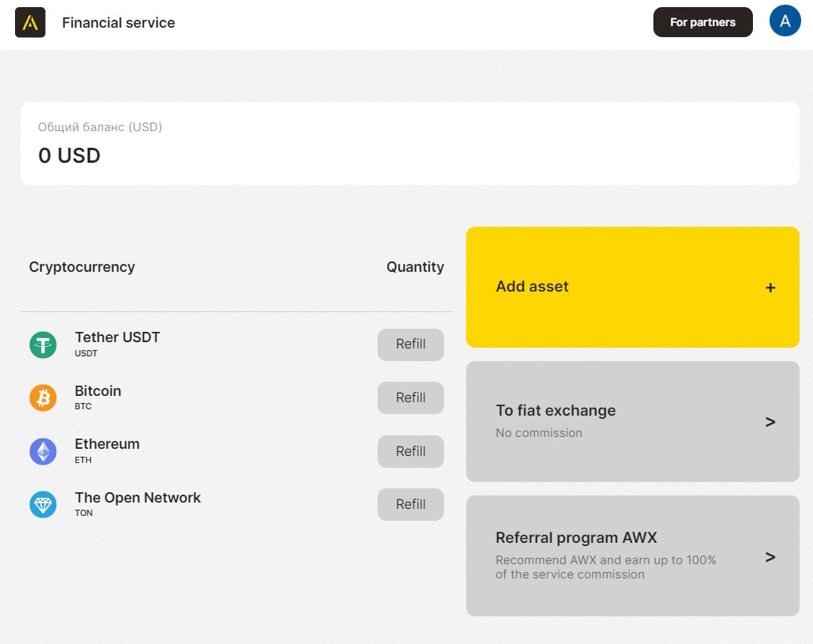
Task: Click the arrow icon on Referral program AWX
Action: pos(770,557)
